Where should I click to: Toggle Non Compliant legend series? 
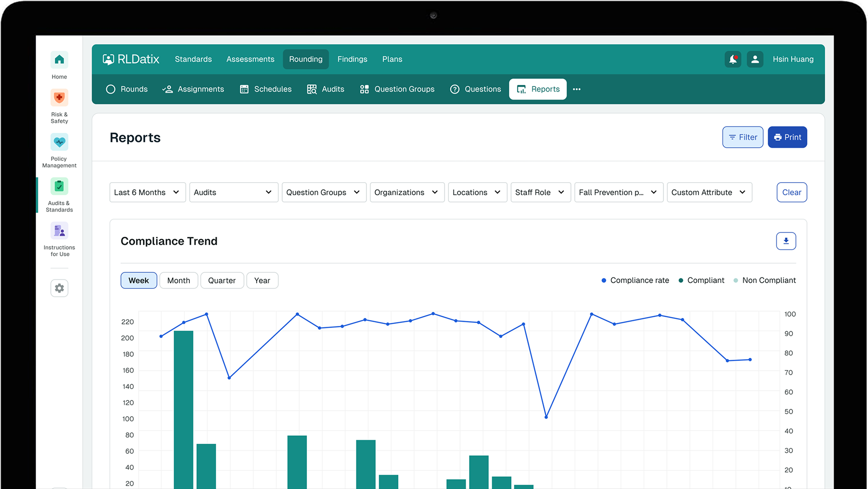(764, 280)
